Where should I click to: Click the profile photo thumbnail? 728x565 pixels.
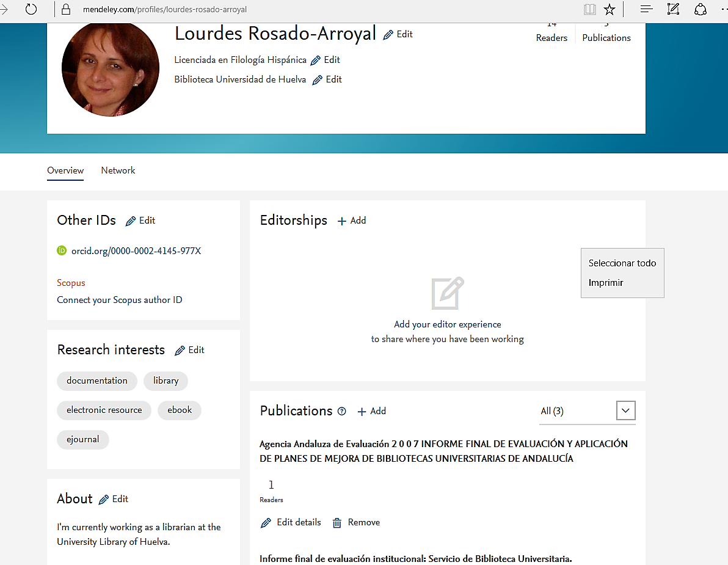(x=111, y=68)
